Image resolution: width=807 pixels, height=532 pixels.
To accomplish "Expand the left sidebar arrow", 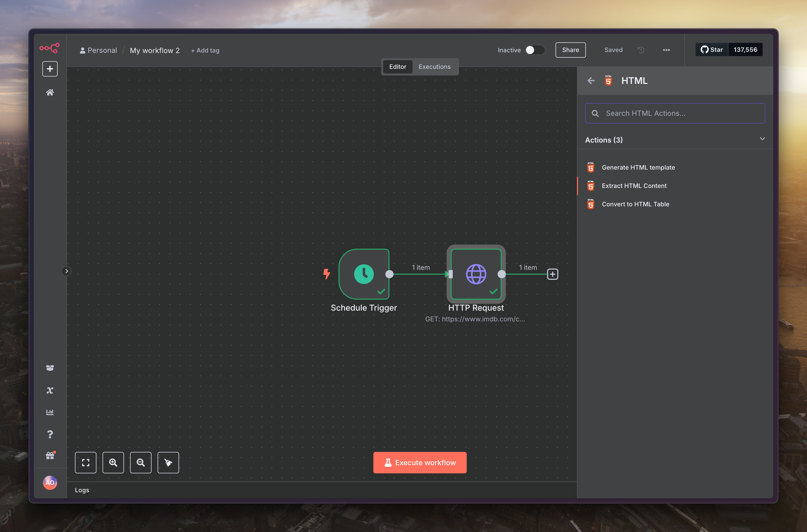I will (x=67, y=271).
